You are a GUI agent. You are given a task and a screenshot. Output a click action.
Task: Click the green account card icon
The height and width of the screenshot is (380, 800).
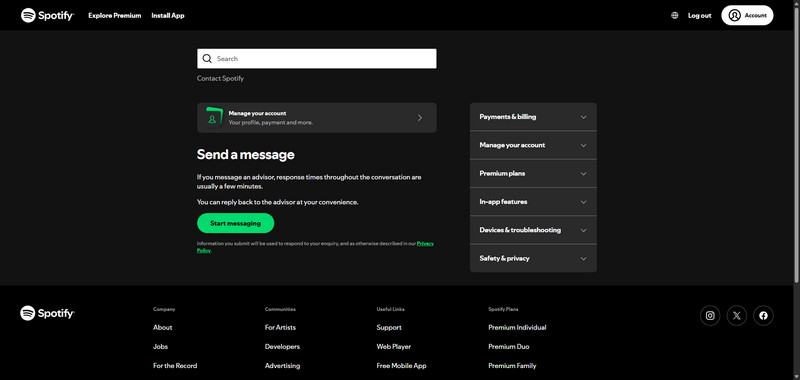(x=214, y=117)
